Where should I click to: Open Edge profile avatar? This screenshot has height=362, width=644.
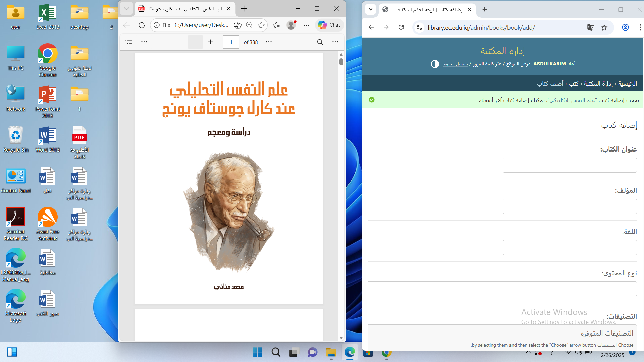pos(291,25)
